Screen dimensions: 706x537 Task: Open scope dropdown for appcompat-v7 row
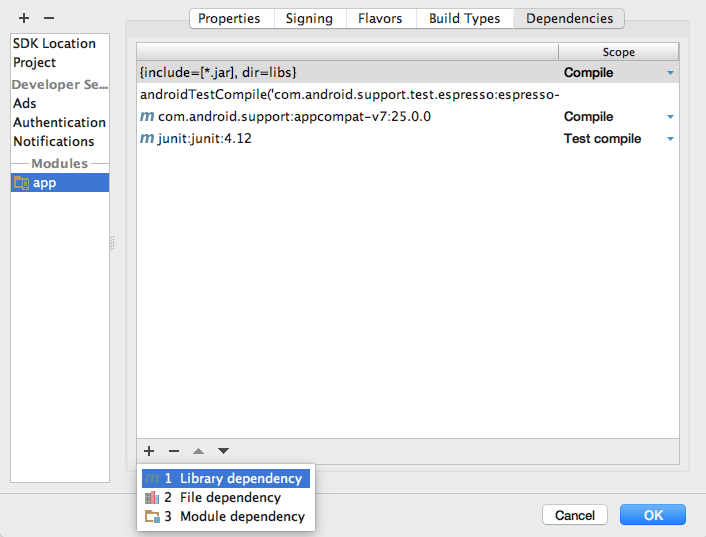[670, 117]
